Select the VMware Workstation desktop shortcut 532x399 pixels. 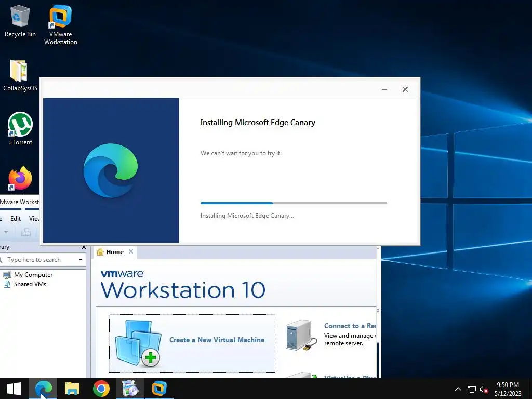(x=60, y=24)
